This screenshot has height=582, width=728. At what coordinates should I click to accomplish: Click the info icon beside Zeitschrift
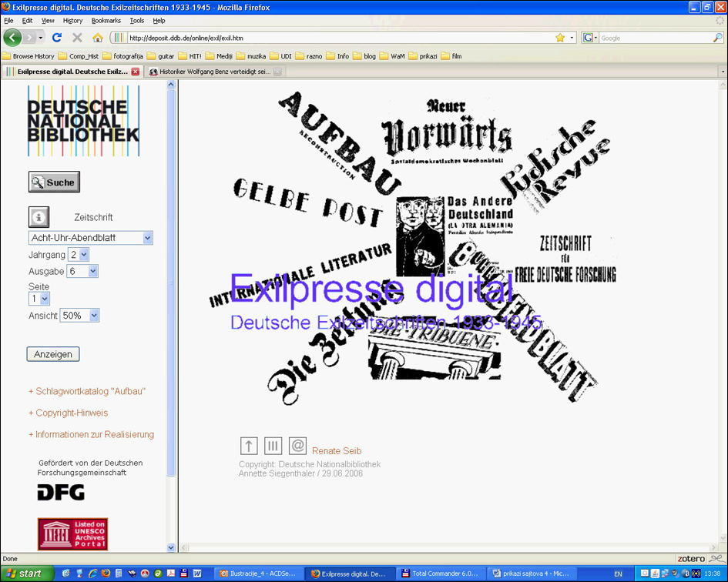(x=39, y=217)
